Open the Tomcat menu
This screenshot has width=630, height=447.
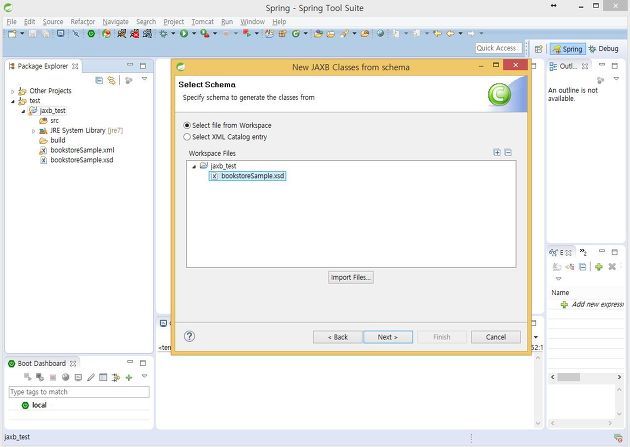click(202, 22)
